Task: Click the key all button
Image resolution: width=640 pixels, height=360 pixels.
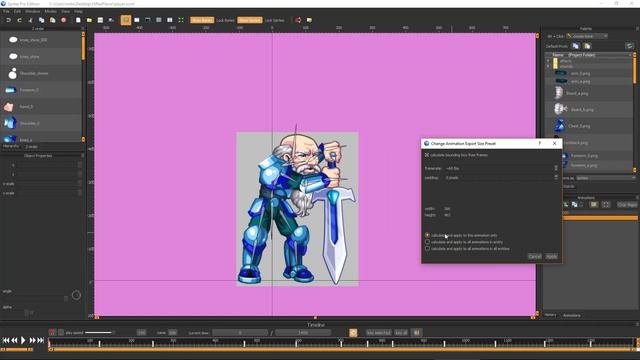Action: click(401, 333)
